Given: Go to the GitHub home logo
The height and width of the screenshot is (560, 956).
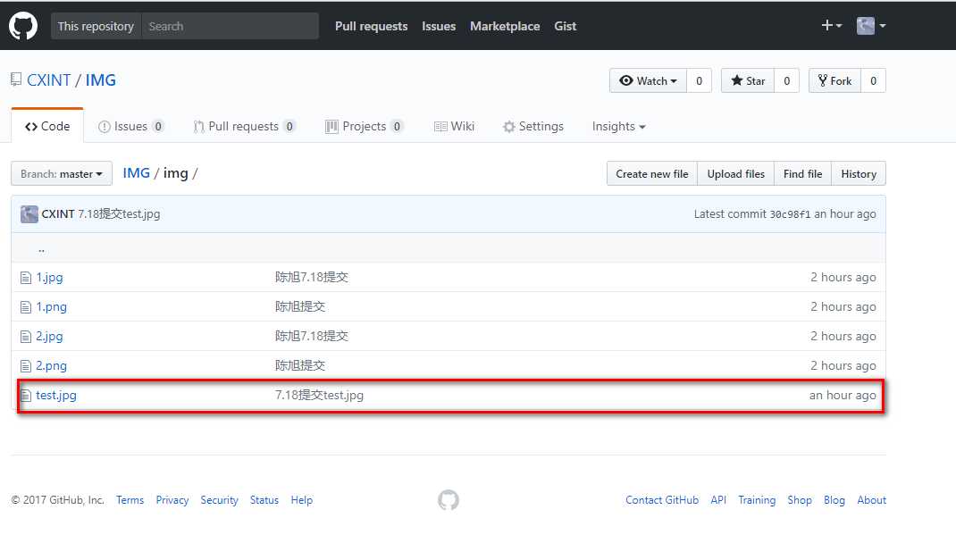Looking at the screenshot, I should [x=23, y=26].
